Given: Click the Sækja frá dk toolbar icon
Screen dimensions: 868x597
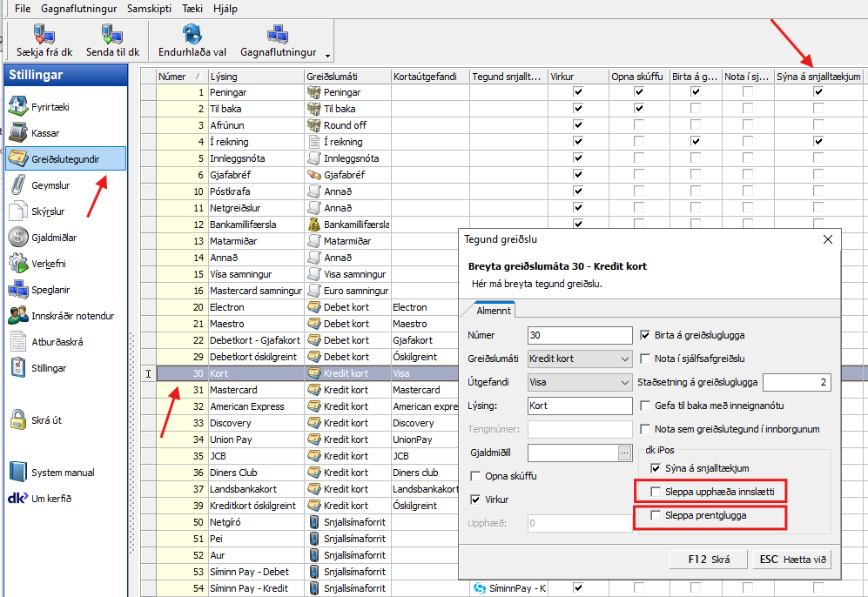Looking at the screenshot, I should click(x=44, y=34).
